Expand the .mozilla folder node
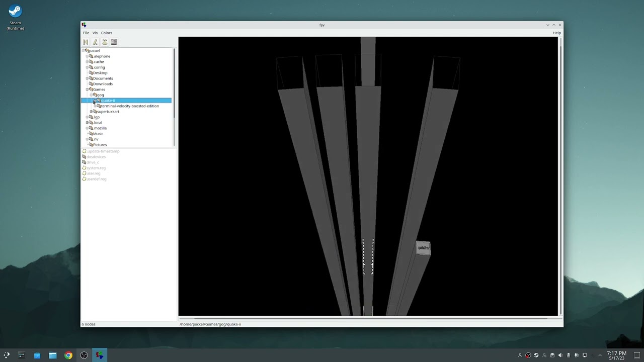This screenshot has width=644, height=362. point(87,128)
